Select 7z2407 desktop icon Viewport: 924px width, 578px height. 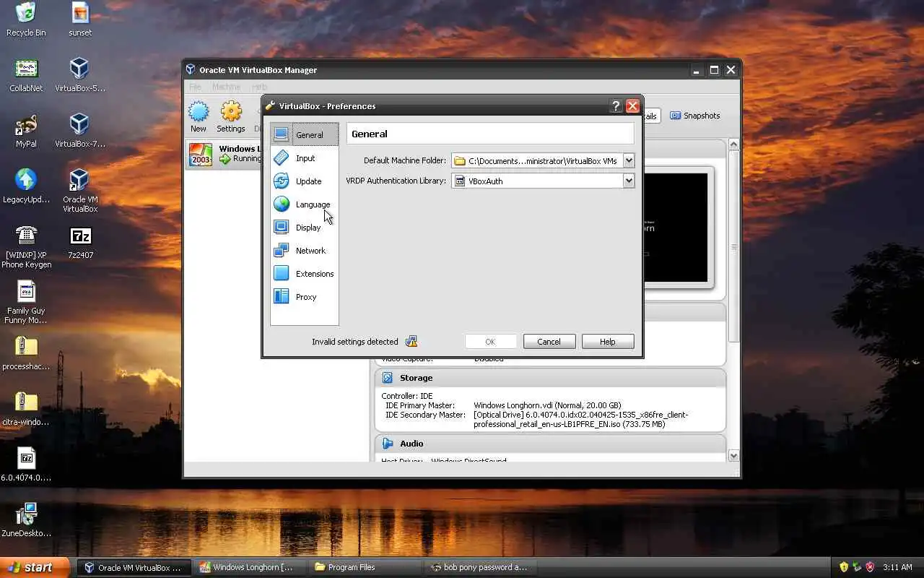click(80, 242)
